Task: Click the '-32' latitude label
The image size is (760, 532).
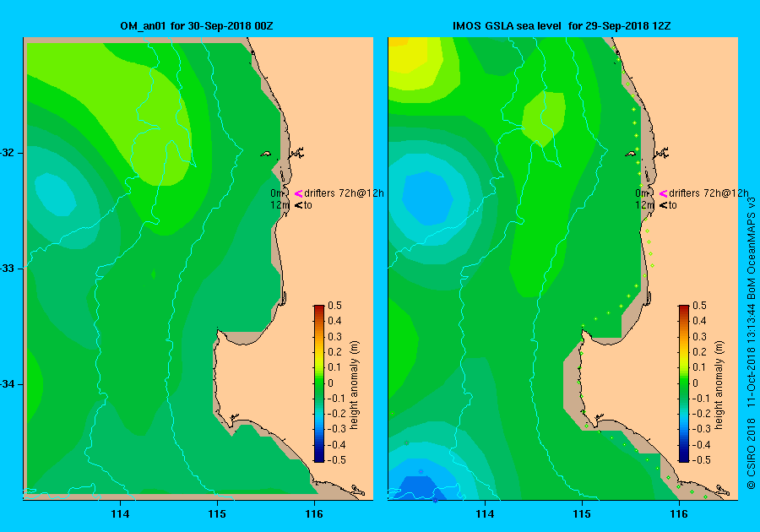Action: (x=8, y=153)
